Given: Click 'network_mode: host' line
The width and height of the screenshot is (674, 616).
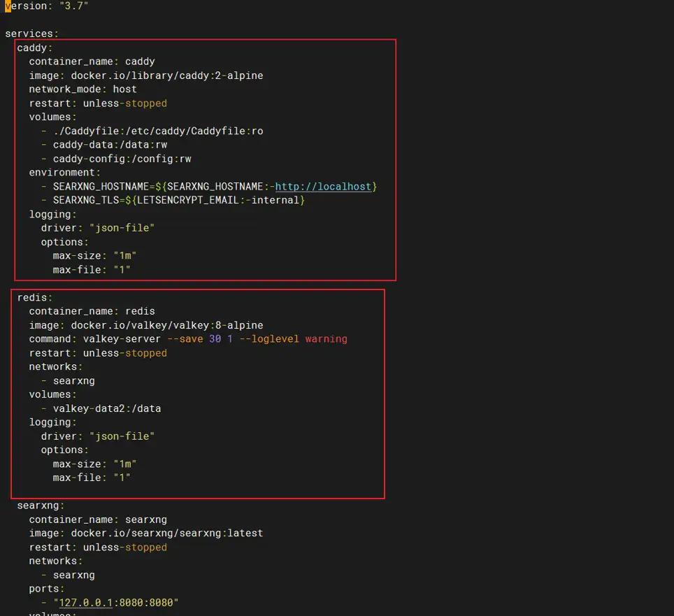Looking at the screenshot, I should pyautogui.click(x=83, y=89).
